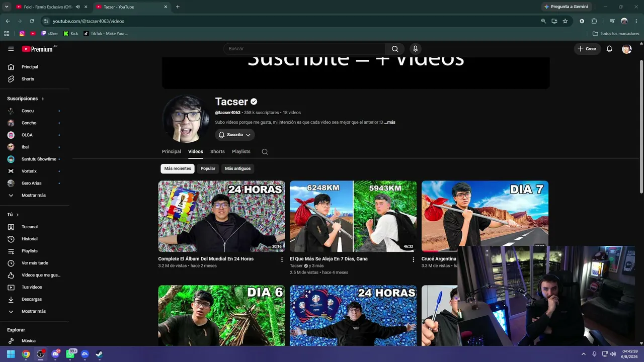The image size is (644, 362).
Task: Show hidden system tray icons
Action: point(584,354)
